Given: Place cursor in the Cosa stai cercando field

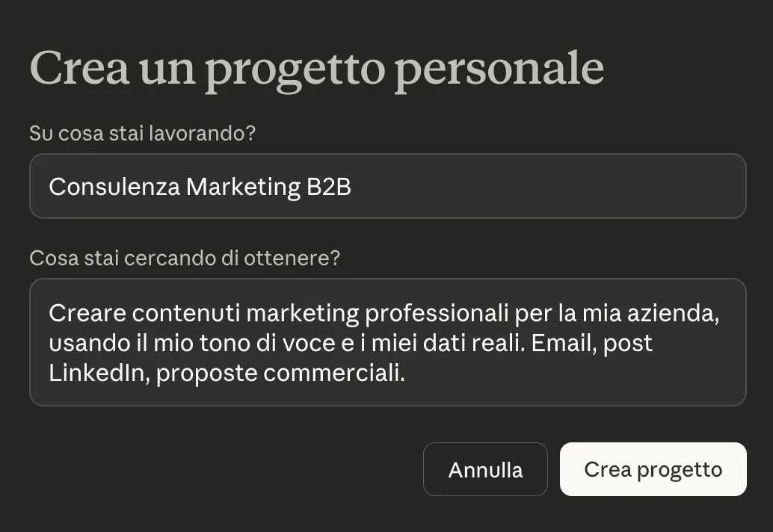Looking at the screenshot, I should (x=387, y=342).
